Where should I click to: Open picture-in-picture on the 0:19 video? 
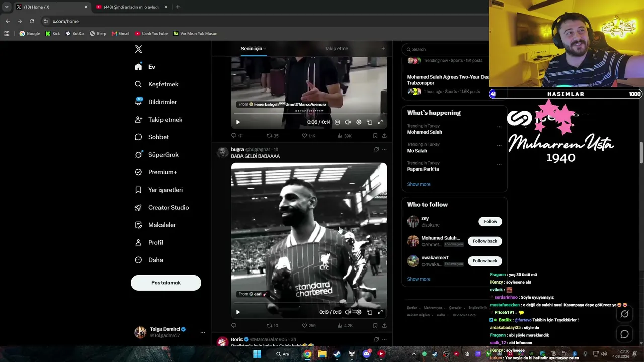tap(370, 312)
